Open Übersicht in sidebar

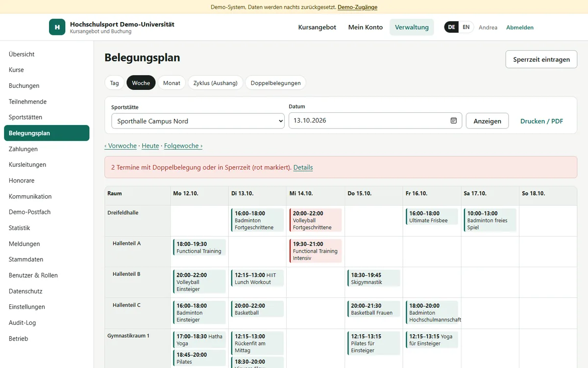point(47,54)
